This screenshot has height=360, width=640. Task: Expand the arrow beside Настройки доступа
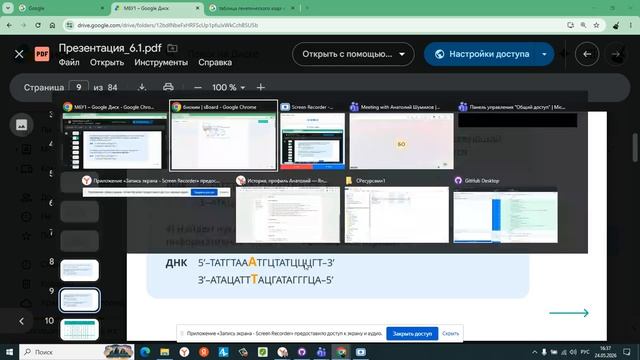(x=544, y=54)
